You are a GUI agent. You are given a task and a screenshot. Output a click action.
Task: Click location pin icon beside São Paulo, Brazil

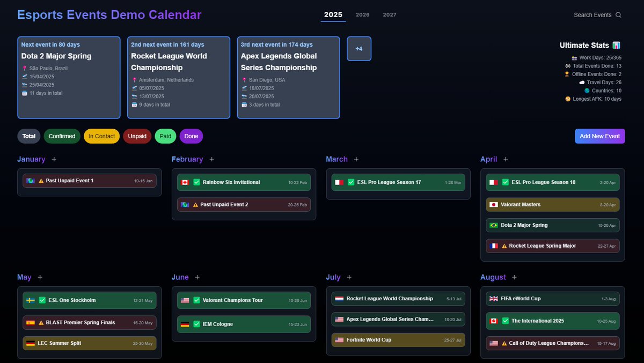(x=24, y=69)
